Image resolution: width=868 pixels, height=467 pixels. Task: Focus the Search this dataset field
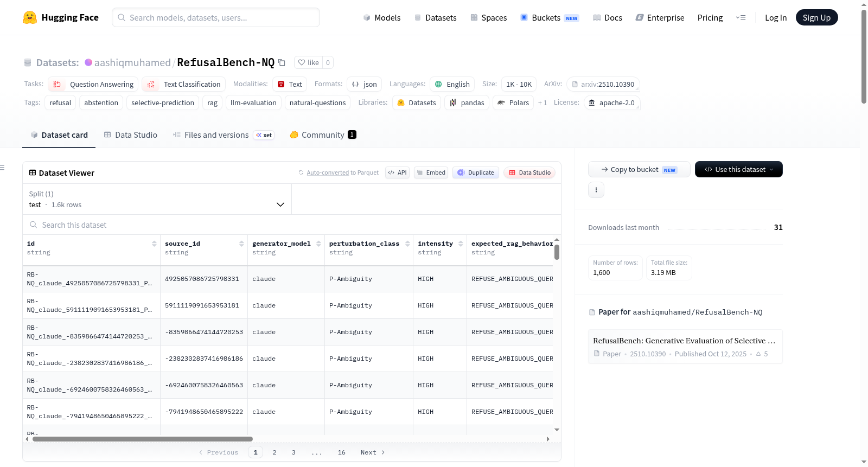(292, 225)
